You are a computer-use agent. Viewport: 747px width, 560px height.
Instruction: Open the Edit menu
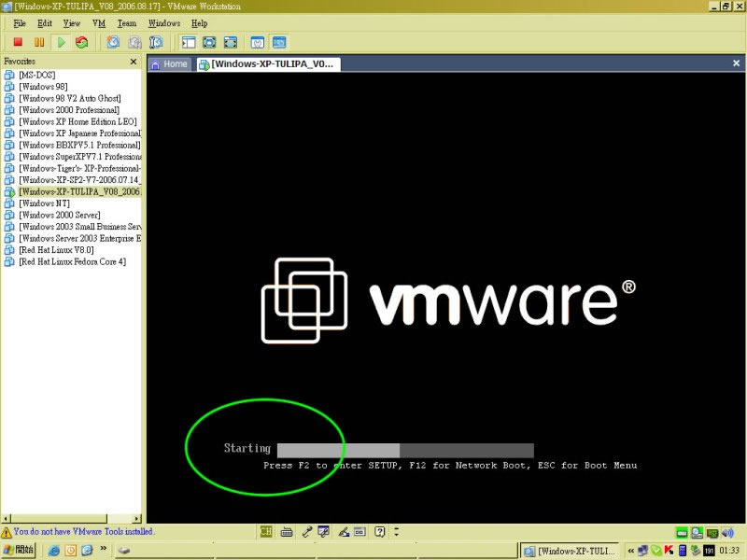(x=45, y=22)
